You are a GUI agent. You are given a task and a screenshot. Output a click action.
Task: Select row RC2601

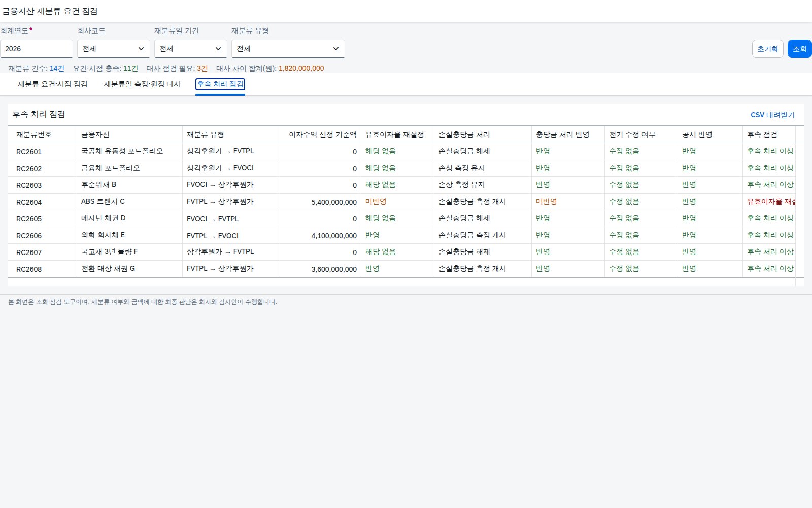tap(402, 151)
